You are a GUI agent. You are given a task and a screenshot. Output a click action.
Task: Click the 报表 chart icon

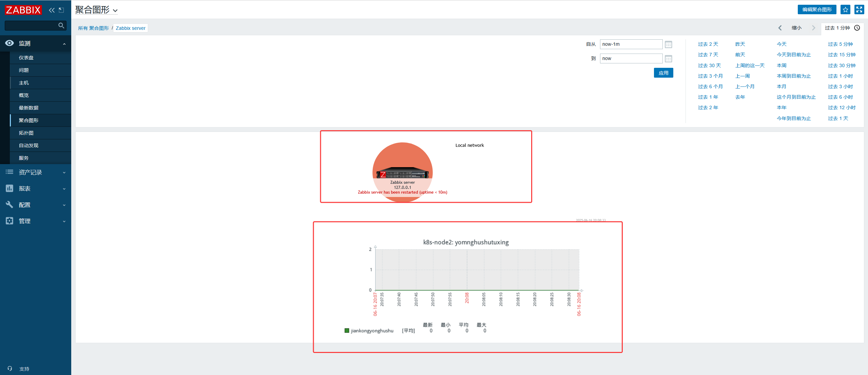point(9,189)
